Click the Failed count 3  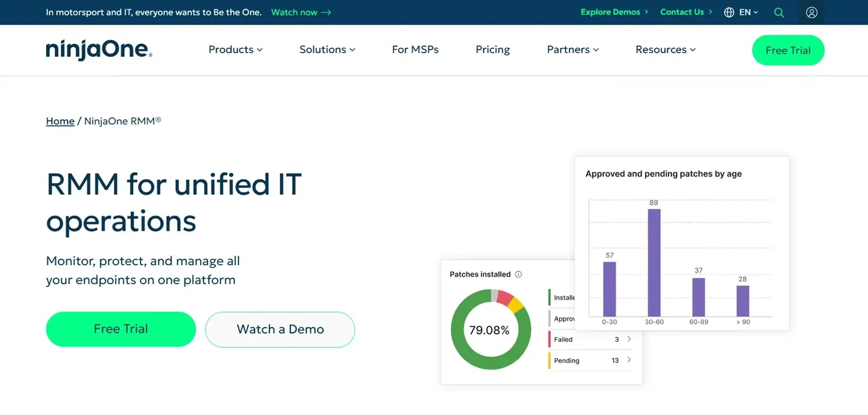click(x=616, y=339)
